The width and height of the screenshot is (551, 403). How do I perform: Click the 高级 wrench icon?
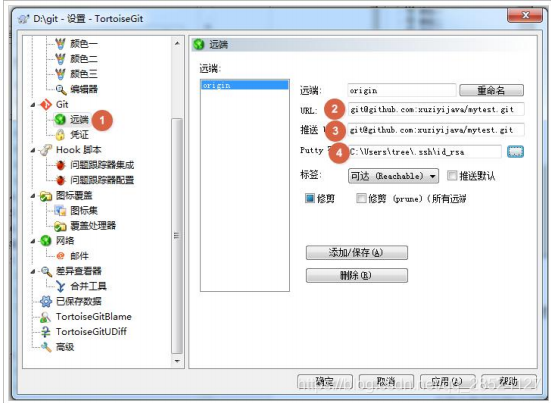46,347
